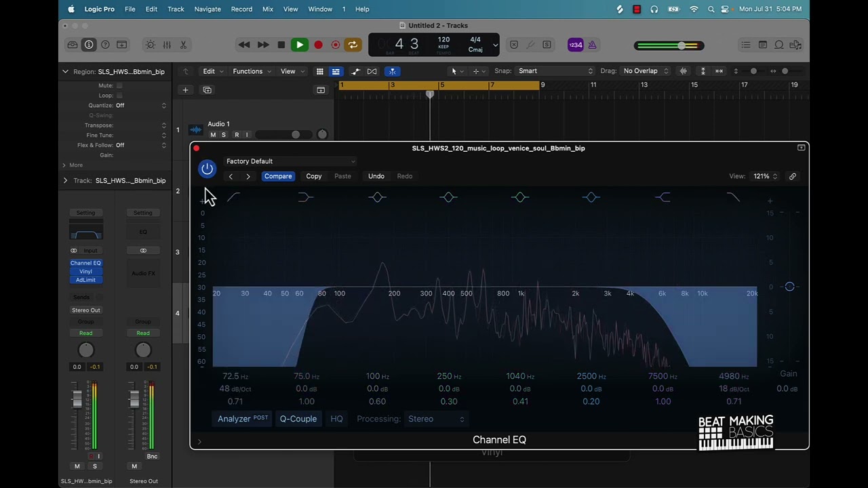Click the Rewind transport button

coord(244,45)
